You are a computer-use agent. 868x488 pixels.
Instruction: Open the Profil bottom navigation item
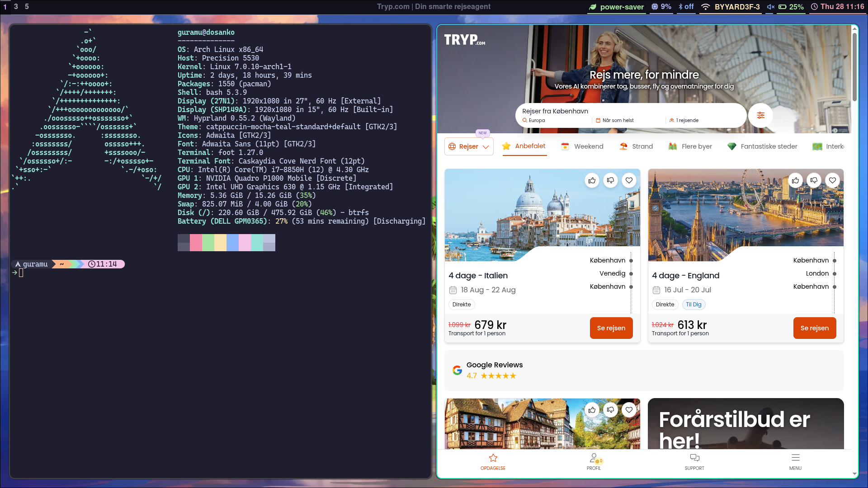(594, 462)
